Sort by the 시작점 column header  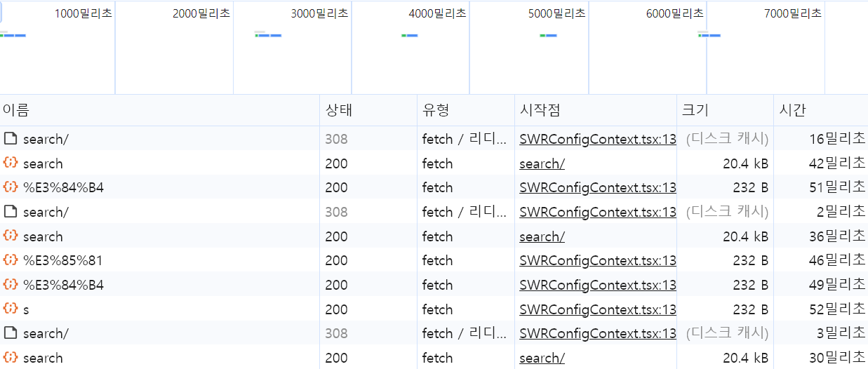(x=596, y=110)
